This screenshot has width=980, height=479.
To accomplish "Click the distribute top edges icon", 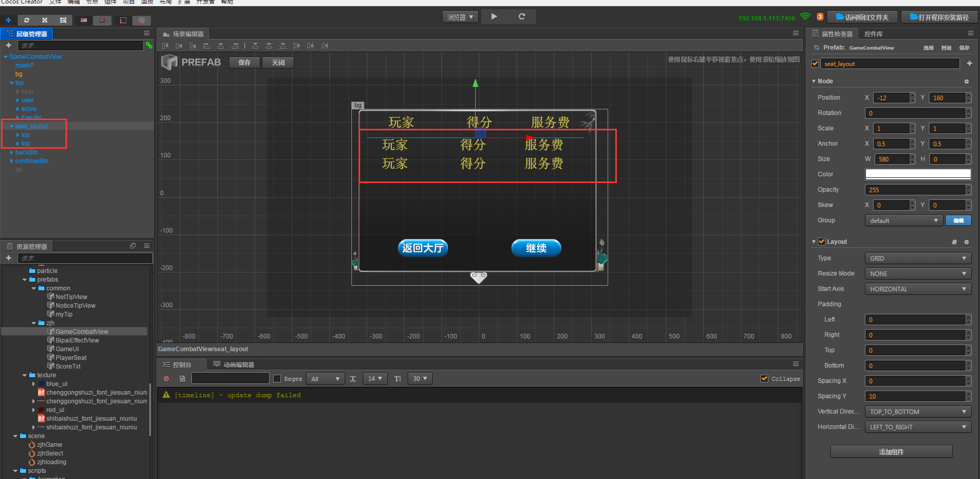I will [255, 46].
